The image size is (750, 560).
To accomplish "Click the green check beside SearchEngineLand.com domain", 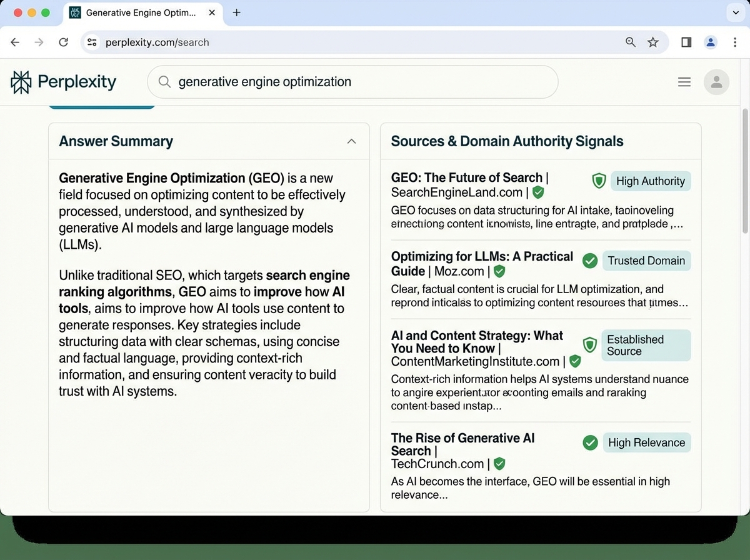I will click(x=538, y=192).
